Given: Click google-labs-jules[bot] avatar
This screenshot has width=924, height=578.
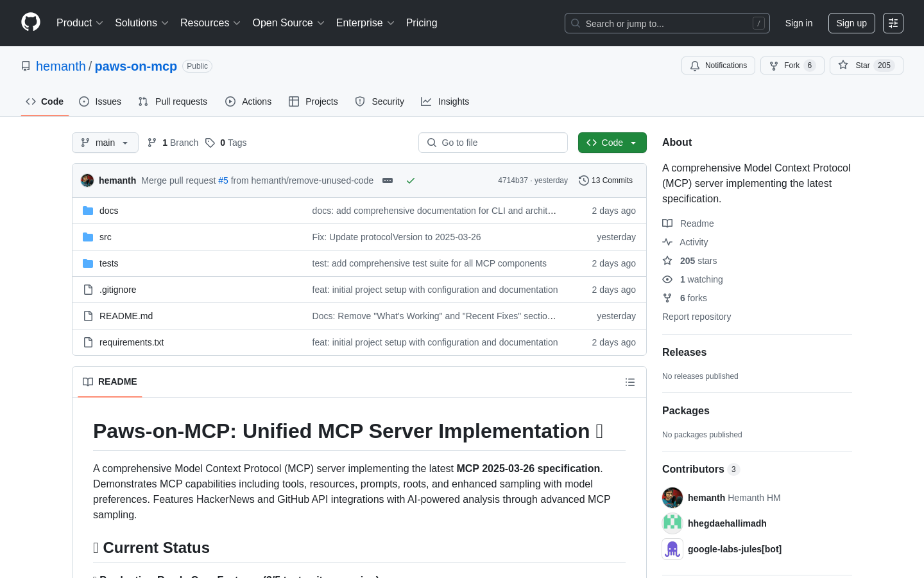Looking at the screenshot, I should tap(672, 549).
